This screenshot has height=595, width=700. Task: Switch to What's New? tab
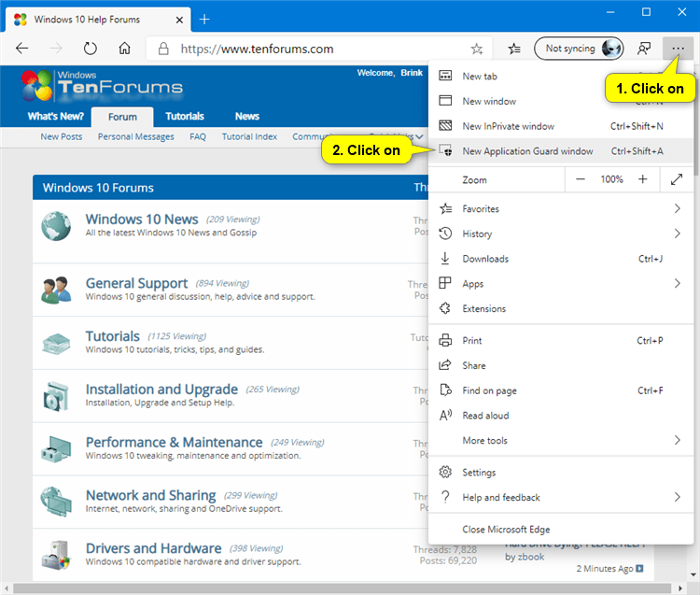[55, 116]
